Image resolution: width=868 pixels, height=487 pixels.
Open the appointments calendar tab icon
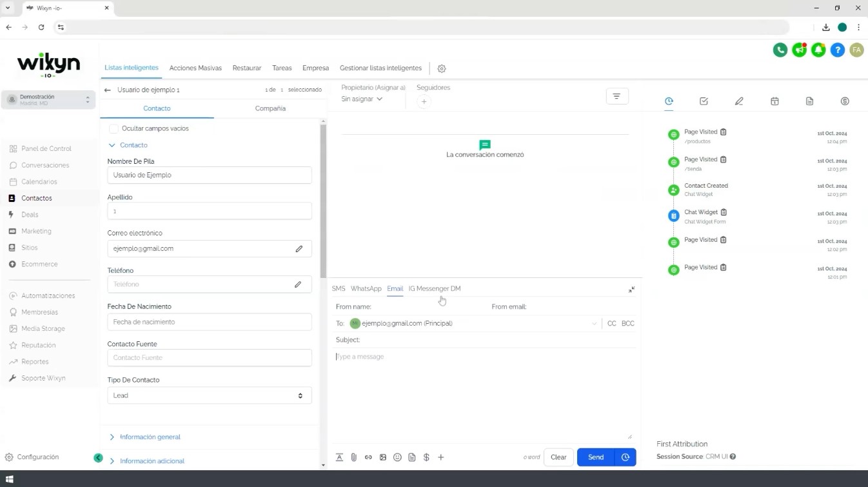(x=774, y=101)
